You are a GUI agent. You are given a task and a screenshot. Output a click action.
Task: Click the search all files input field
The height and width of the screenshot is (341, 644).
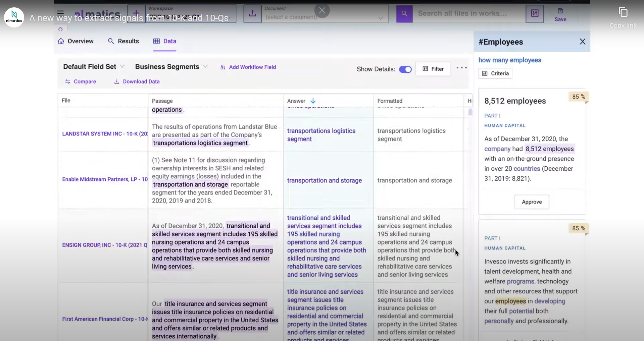(x=469, y=13)
